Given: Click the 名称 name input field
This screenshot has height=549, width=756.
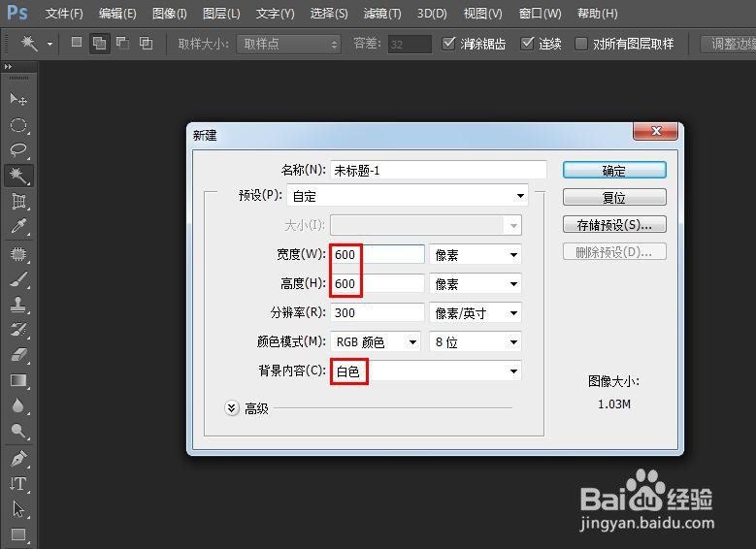Looking at the screenshot, I should (x=439, y=170).
